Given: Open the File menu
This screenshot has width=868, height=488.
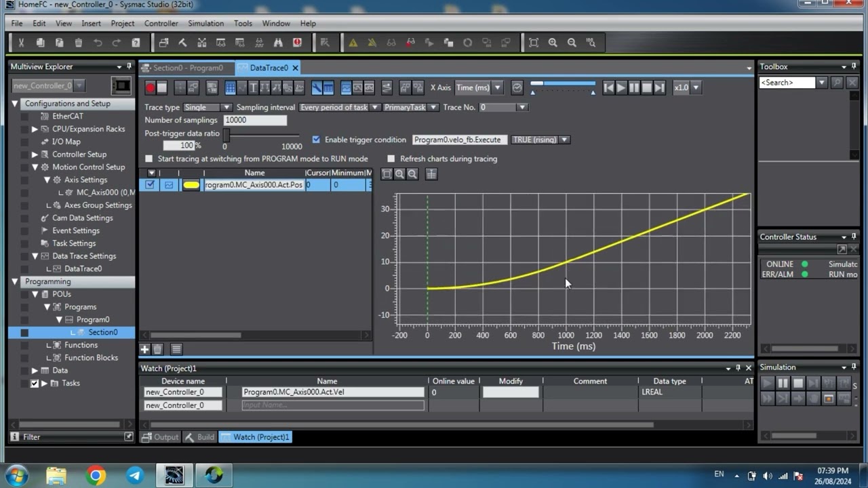Looking at the screenshot, I should pos(17,23).
